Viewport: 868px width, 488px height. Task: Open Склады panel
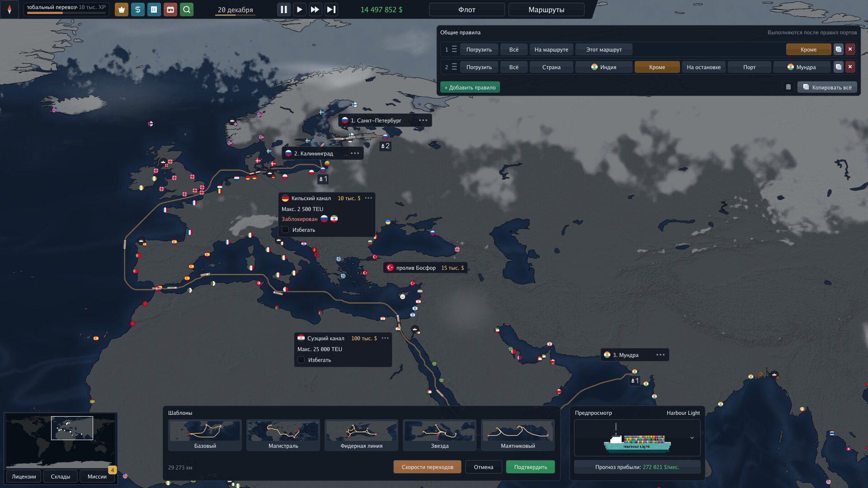click(61, 476)
